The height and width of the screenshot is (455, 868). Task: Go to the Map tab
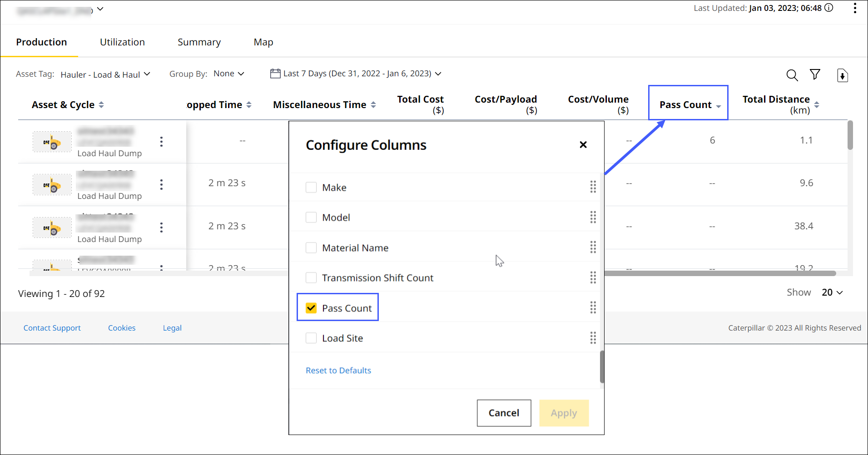click(x=263, y=42)
